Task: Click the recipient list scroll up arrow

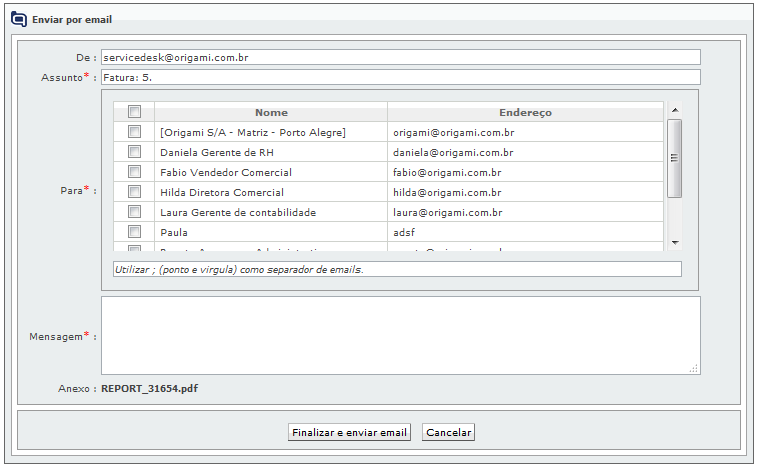Action: [674, 110]
